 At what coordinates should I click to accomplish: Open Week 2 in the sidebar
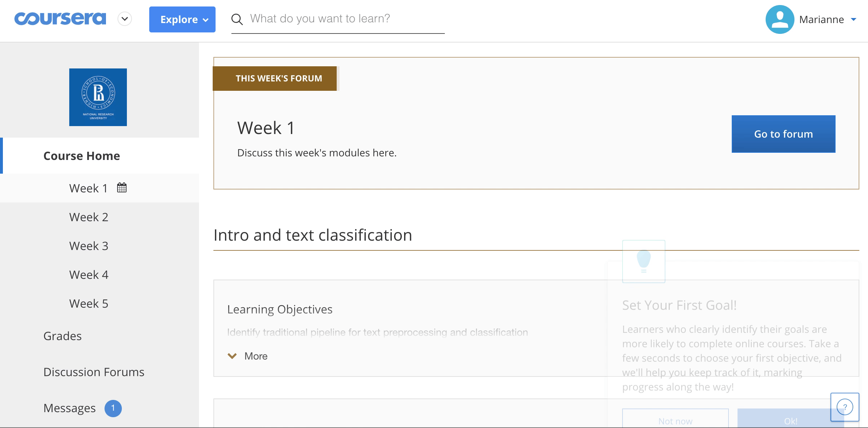pos(89,217)
